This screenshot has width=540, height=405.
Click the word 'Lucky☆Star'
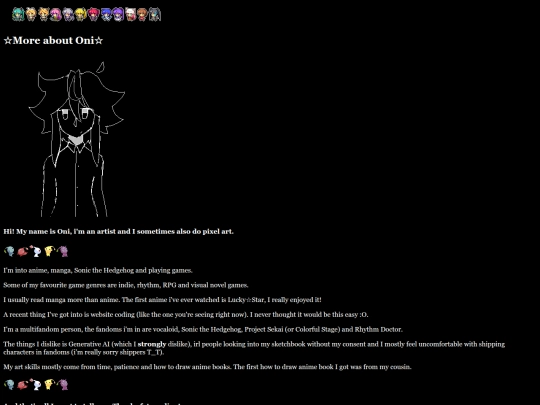coord(246,300)
